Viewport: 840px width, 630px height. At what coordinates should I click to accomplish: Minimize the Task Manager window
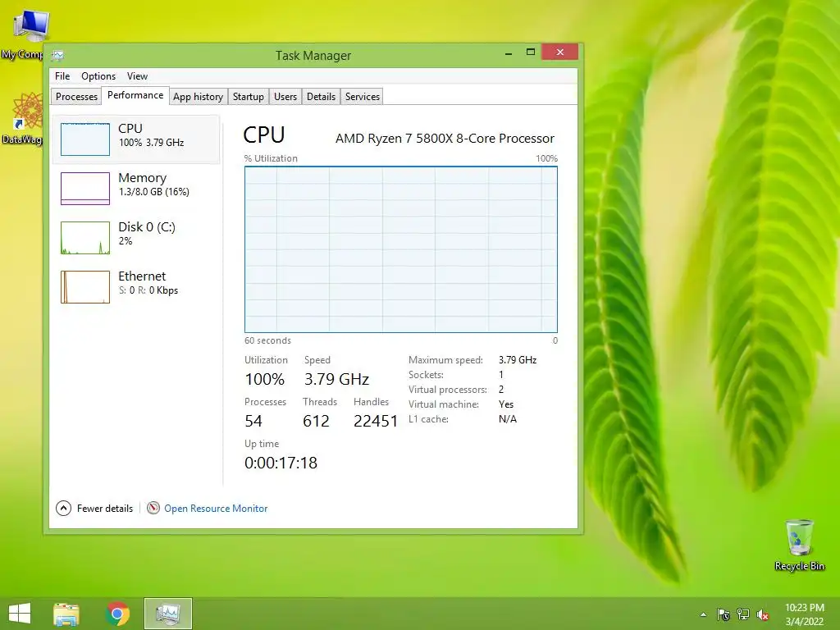(x=509, y=52)
